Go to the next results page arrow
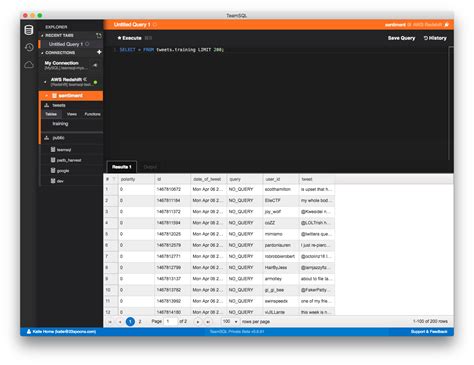The width and height of the screenshot is (474, 365). tap(198, 322)
